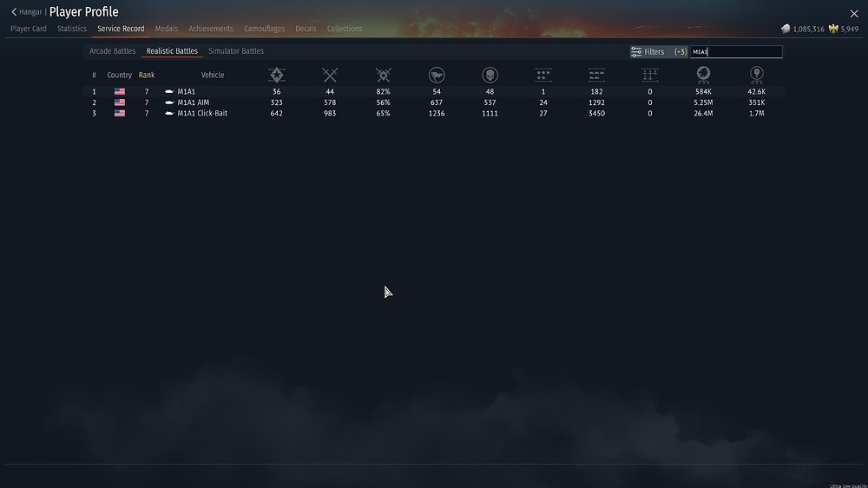Click the 351K research points value
Viewport: 868px width, 488px height.
(757, 102)
